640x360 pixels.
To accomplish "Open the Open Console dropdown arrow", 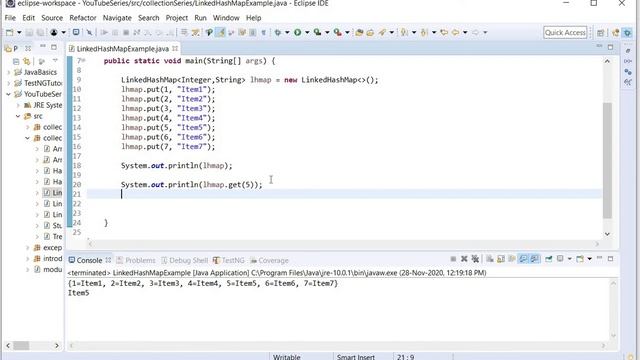I will [x=589, y=259].
